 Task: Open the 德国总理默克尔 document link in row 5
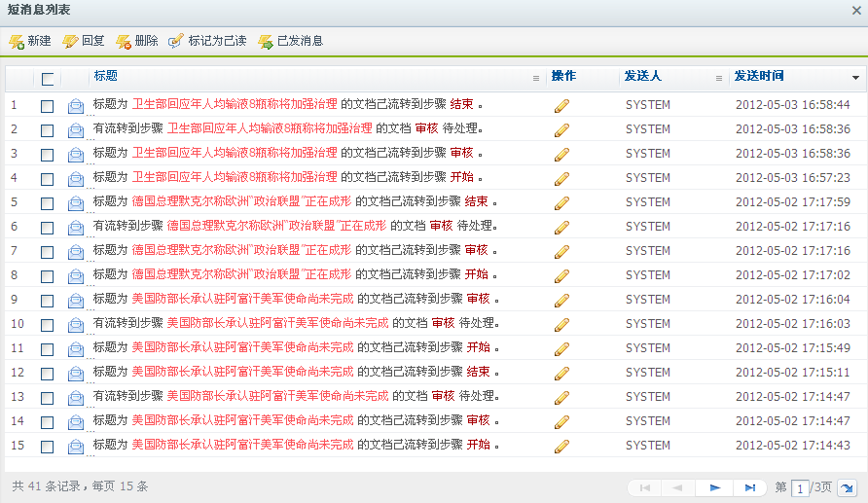(x=241, y=201)
